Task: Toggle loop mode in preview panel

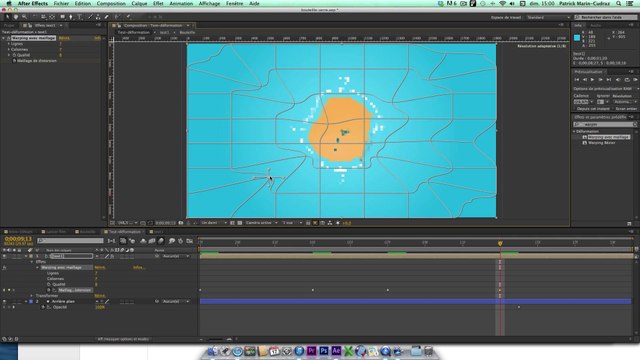Action: 627,80
